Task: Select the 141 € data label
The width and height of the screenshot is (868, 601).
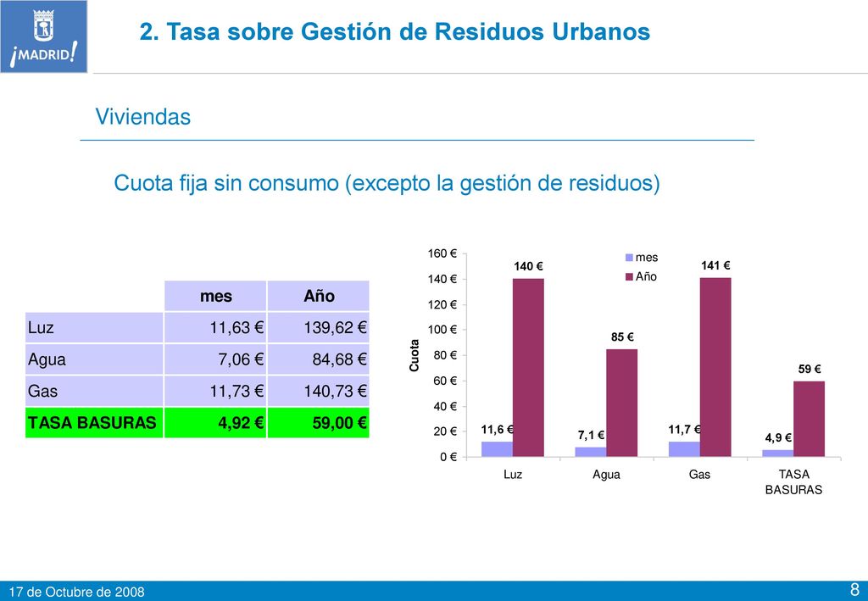Action: (715, 265)
